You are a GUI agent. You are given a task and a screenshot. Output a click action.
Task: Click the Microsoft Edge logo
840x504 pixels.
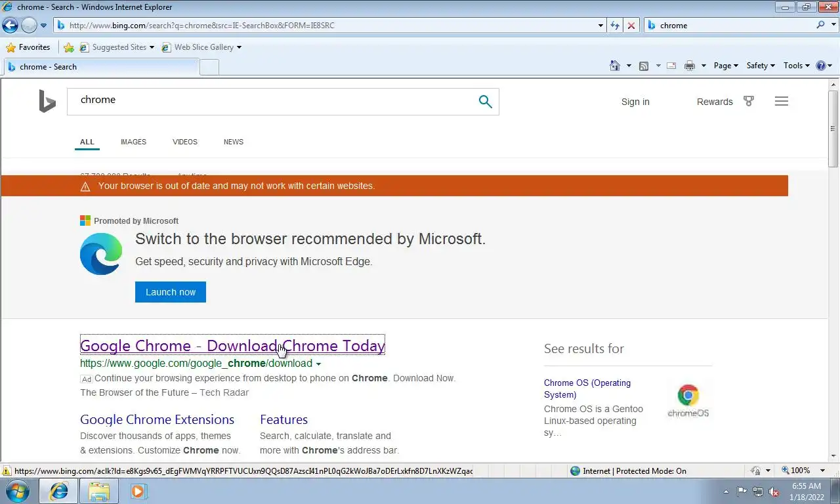coord(101,254)
